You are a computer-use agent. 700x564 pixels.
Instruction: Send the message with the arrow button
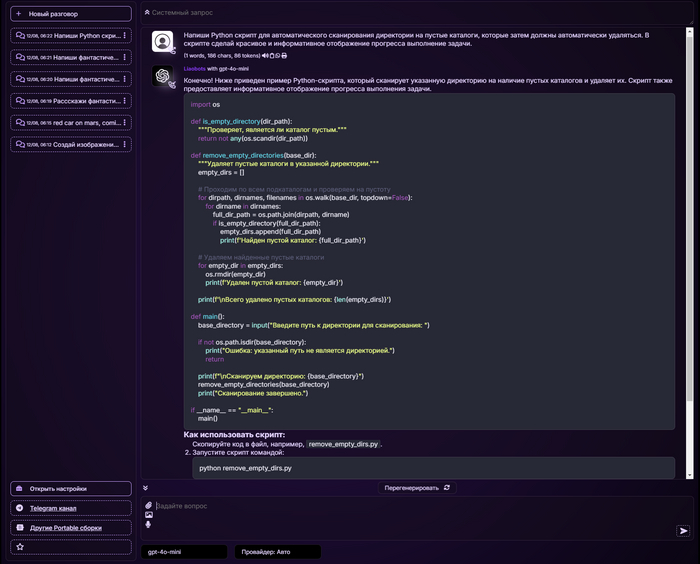coord(683,531)
